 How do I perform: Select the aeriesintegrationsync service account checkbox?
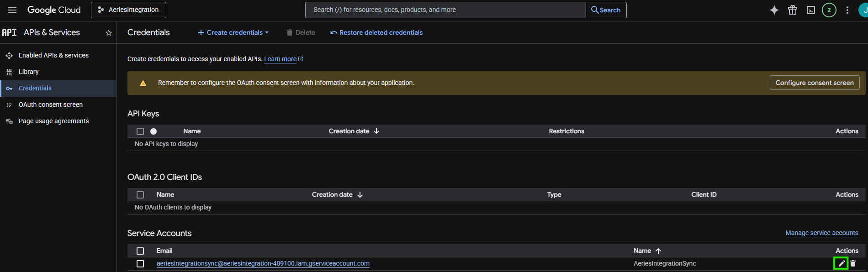140,264
